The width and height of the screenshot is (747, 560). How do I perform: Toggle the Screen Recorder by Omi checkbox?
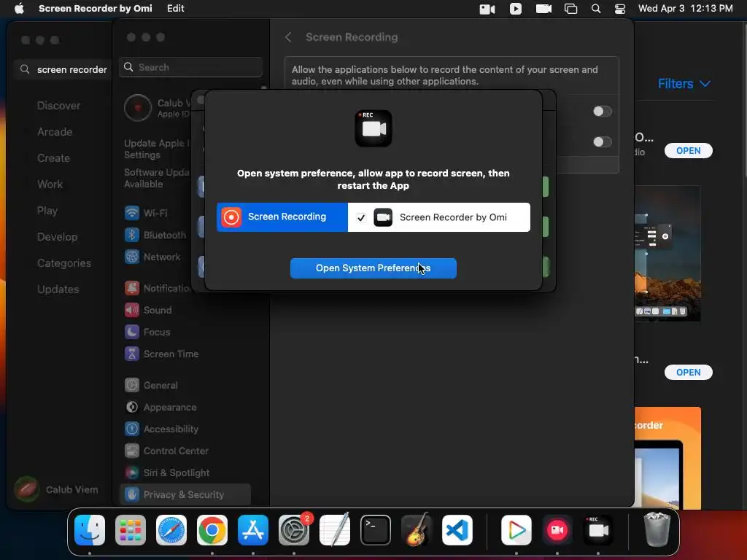click(361, 217)
